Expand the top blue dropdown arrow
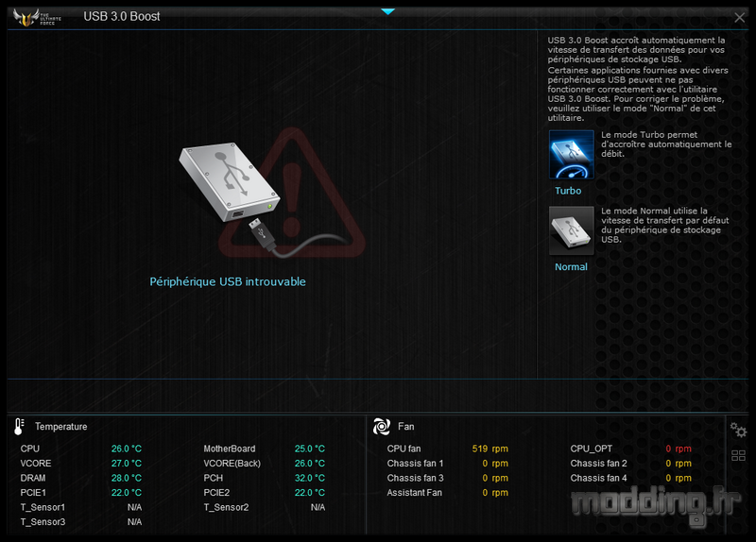Screen dimensions: 756x542 coord(387,11)
